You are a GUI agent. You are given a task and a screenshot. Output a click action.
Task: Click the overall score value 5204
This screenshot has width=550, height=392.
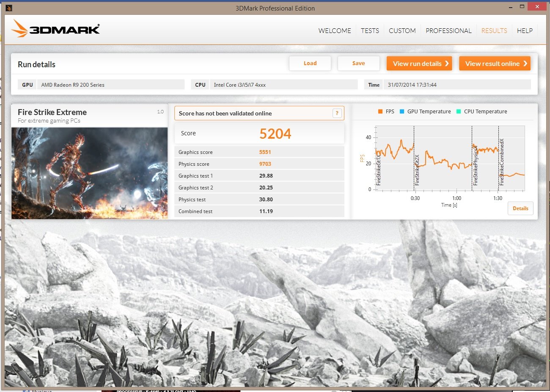click(x=275, y=134)
